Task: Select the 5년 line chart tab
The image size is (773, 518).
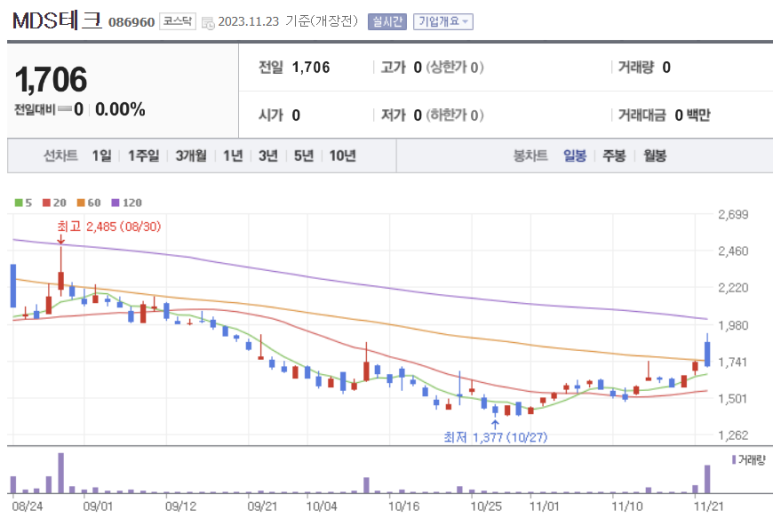Action: click(x=304, y=156)
